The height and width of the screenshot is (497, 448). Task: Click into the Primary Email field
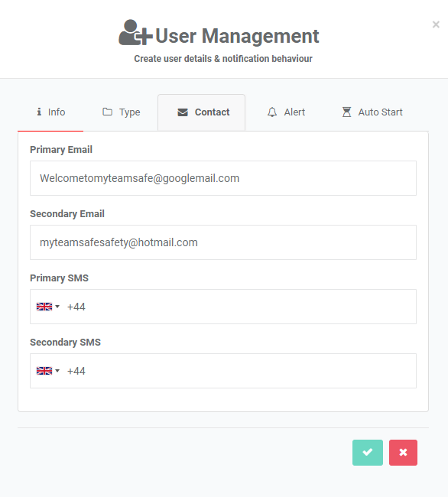(223, 178)
